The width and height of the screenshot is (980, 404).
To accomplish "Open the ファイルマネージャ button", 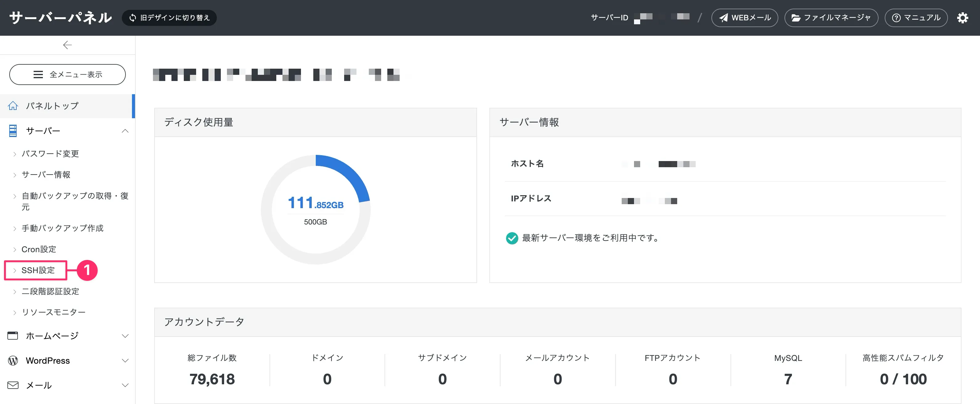I will 831,18.
